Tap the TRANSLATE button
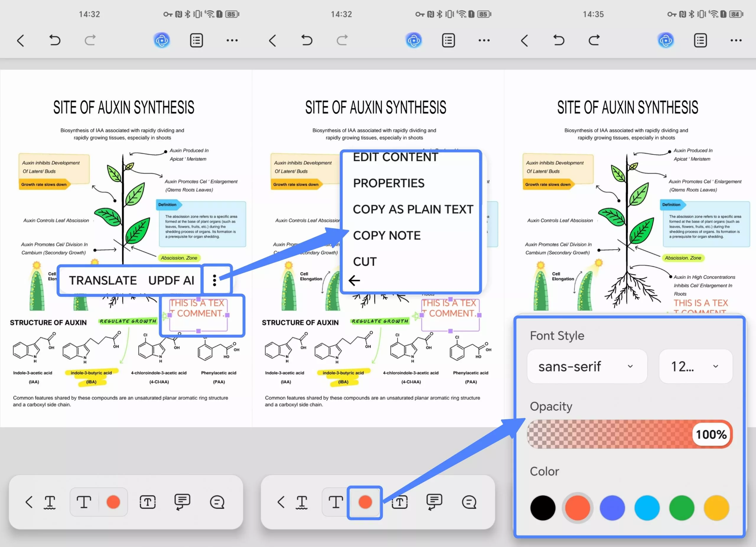Screen dimensions: 756x547 (x=103, y=280)
